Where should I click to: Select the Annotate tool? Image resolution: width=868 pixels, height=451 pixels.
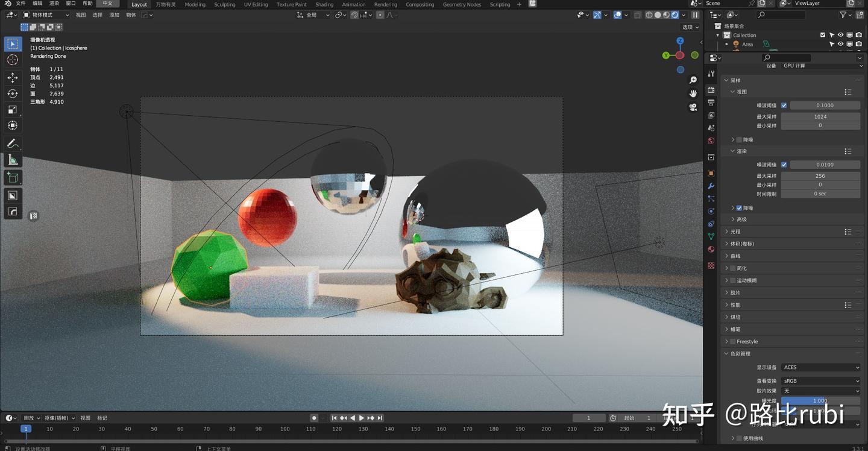(x=13, y=143)
